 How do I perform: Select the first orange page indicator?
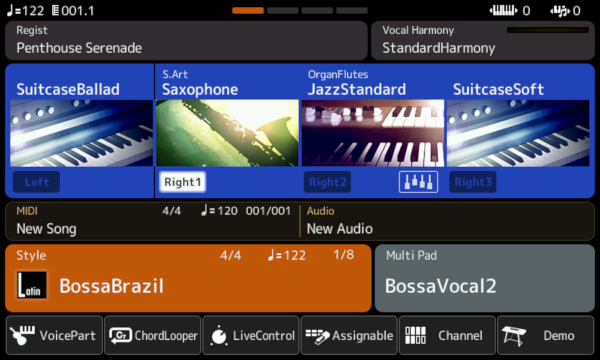pos(248,10)
